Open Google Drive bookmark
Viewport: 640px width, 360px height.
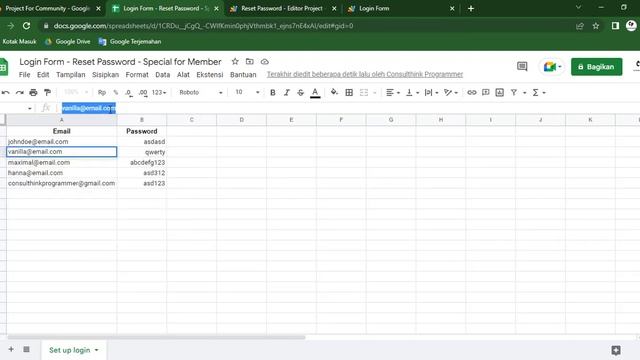(68, 42)
